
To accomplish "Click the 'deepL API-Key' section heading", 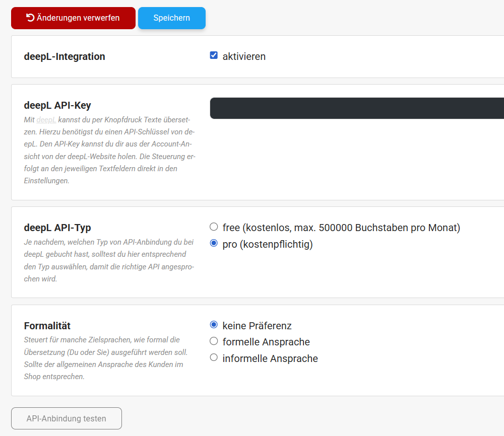I will tap(57, 105).
